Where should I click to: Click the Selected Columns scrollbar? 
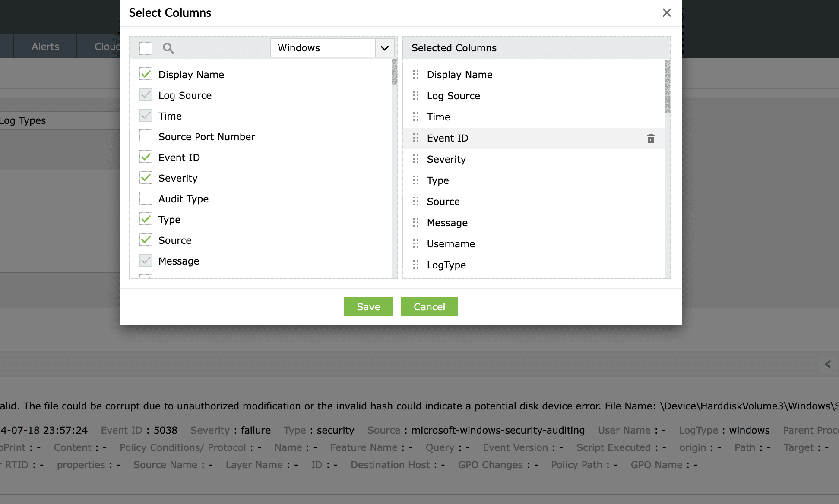667,86
